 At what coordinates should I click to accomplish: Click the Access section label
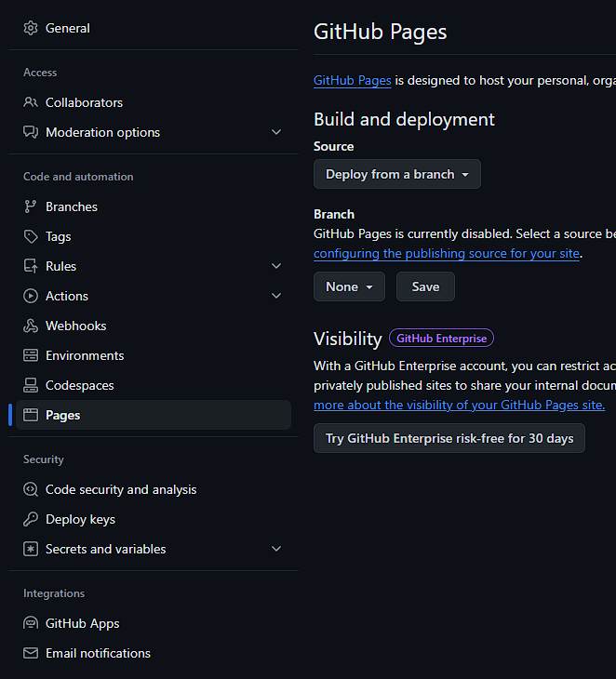pos(40,73)
